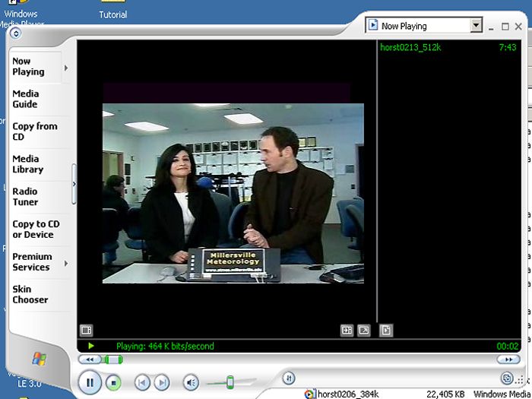Click the video display area
This screenshot has width=532, height=399.
[x=233, y=193]
